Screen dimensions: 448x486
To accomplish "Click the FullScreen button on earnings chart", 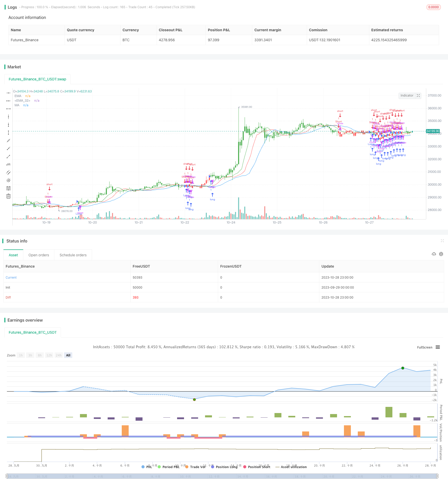I will [425, 347].
